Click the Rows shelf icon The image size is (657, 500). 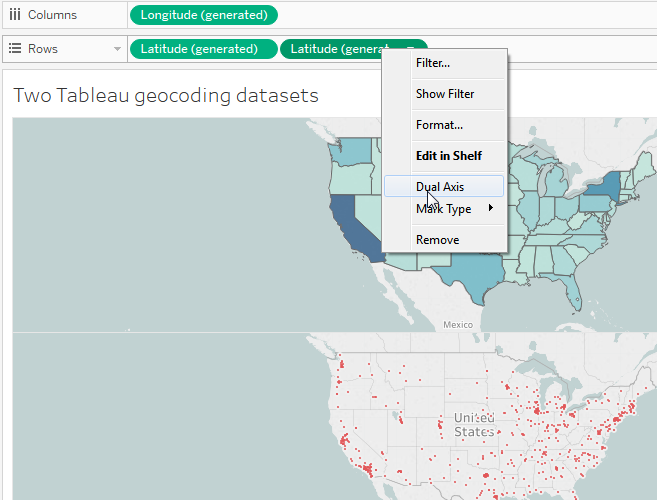pos(15,48)
